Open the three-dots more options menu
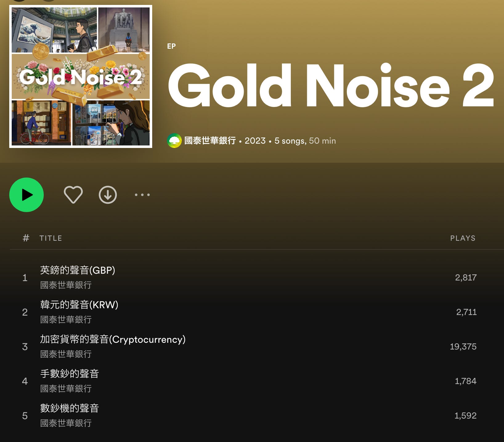504x442 pixels. [x=142, y=195]
